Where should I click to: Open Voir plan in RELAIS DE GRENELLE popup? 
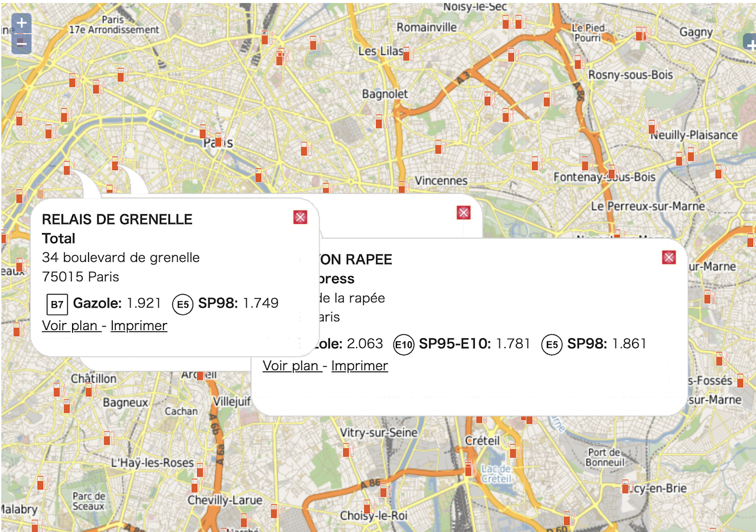(71, 325)
